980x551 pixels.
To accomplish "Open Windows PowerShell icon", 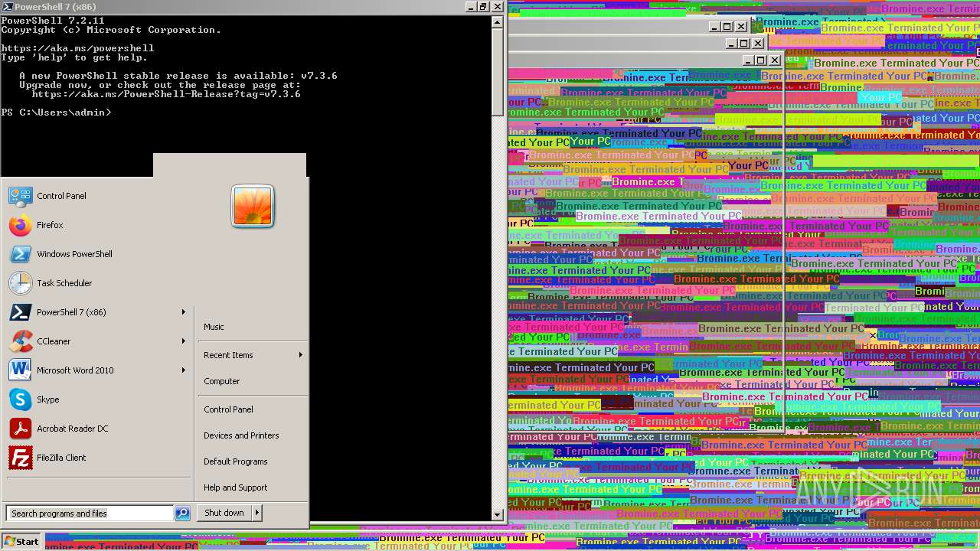I will (x=21, y=254).
